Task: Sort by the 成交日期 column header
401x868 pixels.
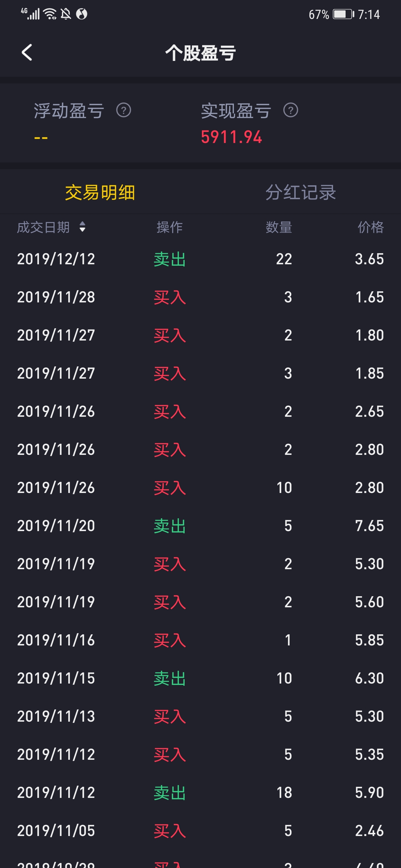Action: pyautogui.click(x=43, y=227)
